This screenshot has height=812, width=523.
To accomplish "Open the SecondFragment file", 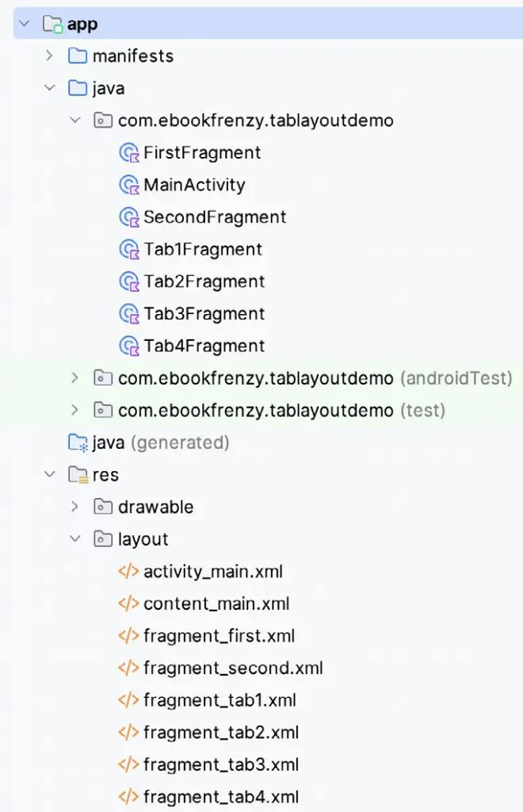I will coord(214,216).
